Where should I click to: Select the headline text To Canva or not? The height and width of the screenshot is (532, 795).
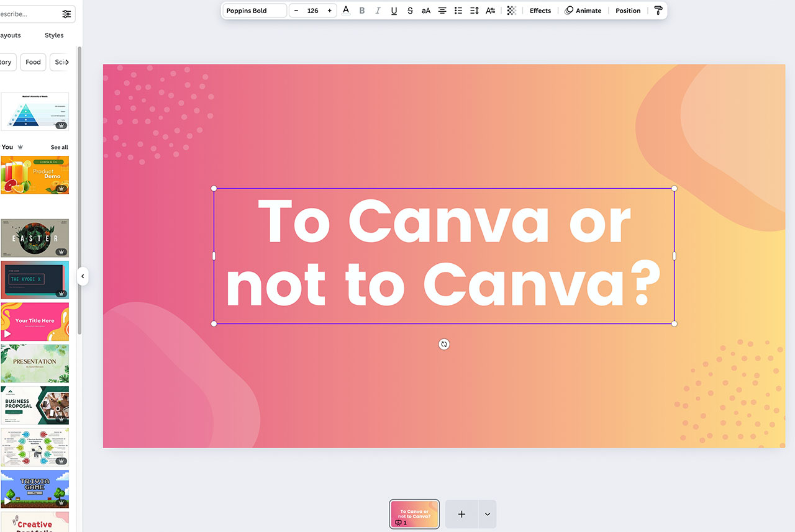pos(444,256)
